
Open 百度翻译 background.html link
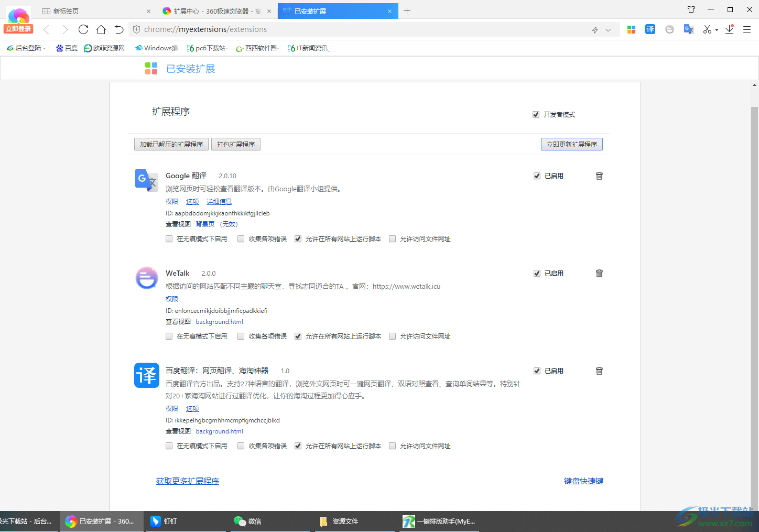[219, 431]
